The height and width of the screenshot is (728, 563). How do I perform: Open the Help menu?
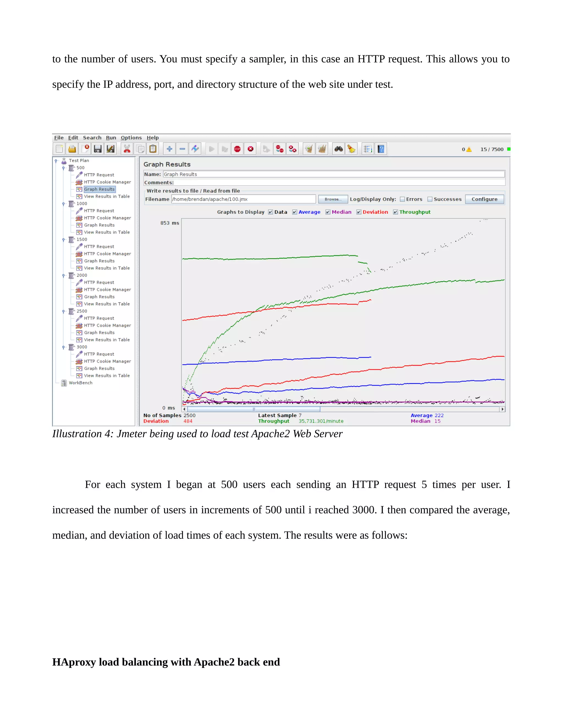click(x=153, y=138)
